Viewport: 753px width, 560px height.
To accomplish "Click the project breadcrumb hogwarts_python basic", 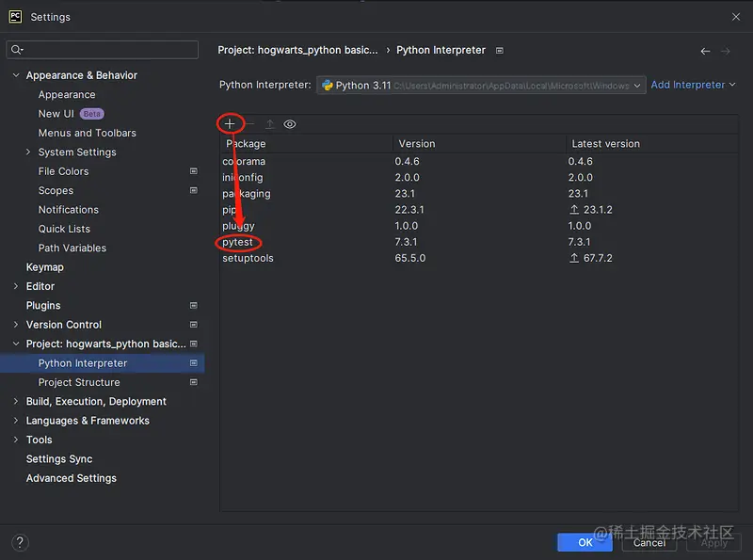I will tap(297, 50).
